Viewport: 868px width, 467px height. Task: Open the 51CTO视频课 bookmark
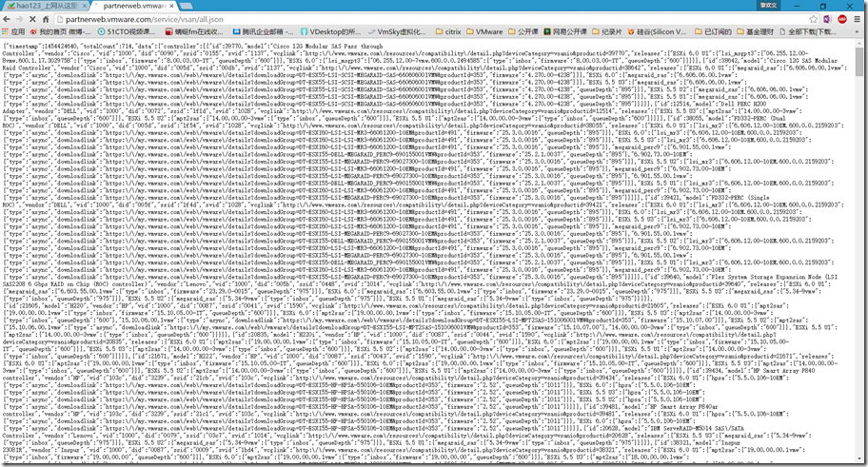point(127,31)
